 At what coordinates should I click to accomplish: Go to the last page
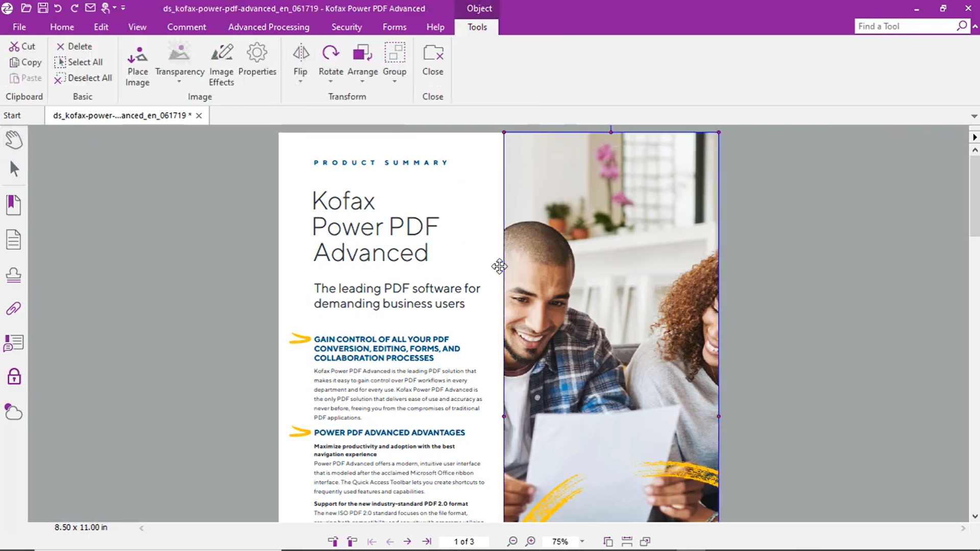tap(427, 542)
